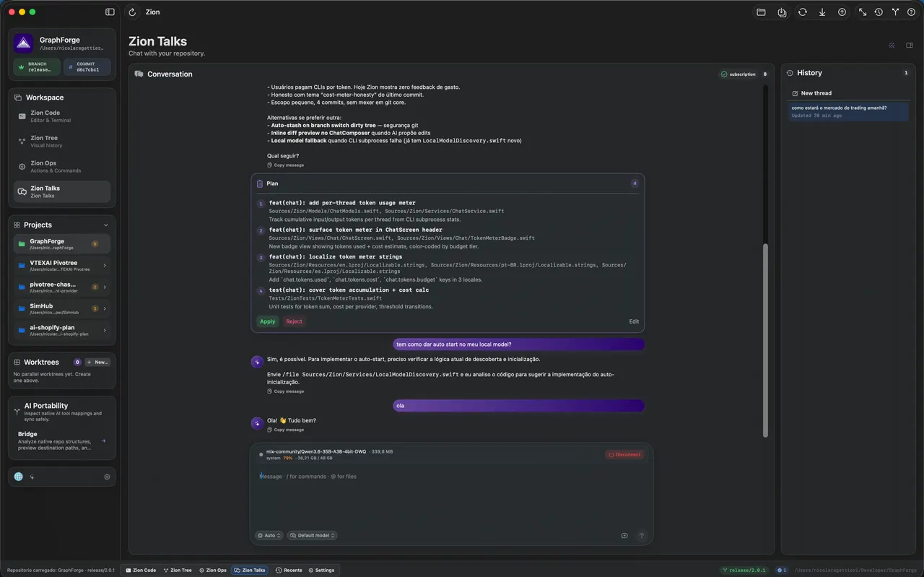924x577 pixels.
Task: Click the refresh icon next to Zion title
Action: pos(132,12)
